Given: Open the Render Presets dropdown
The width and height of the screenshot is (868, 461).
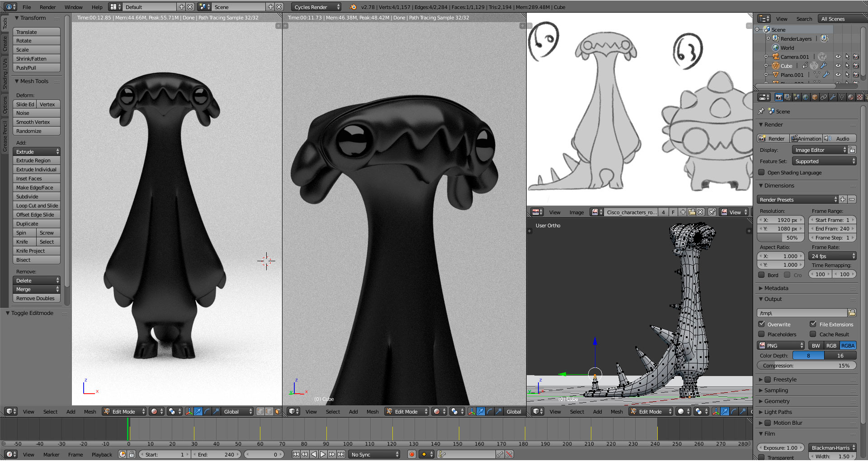Looking at the screenshot, I should [797, 199].
